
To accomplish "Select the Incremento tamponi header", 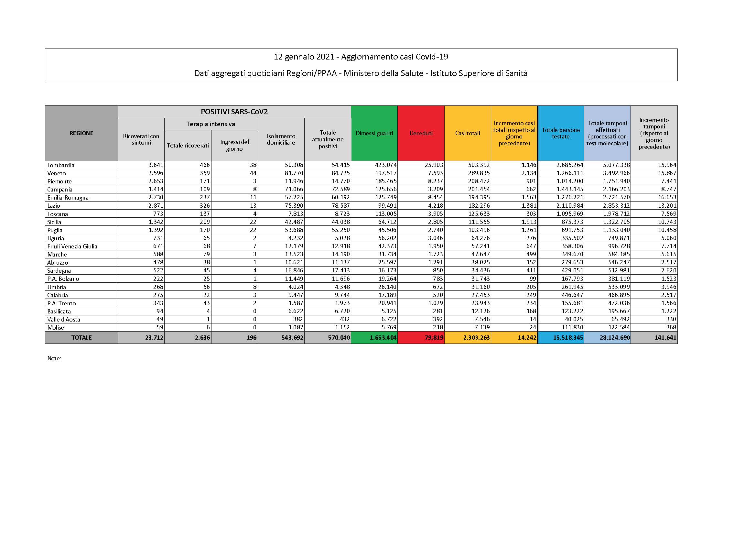I will pyautogui.click(x=654, y=133).
